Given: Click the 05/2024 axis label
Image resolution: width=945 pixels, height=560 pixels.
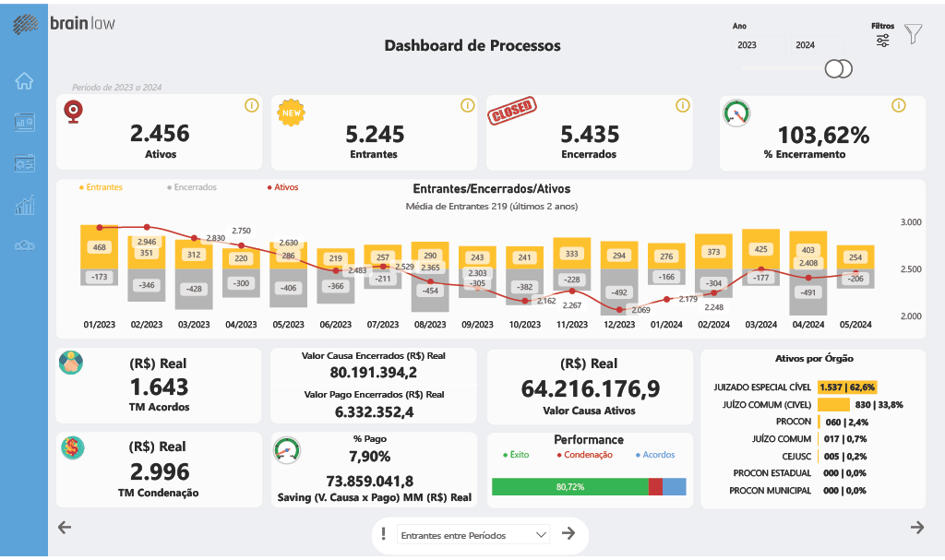Looking at the screenshot, I should pyautogui.click(x=855, y=325).
